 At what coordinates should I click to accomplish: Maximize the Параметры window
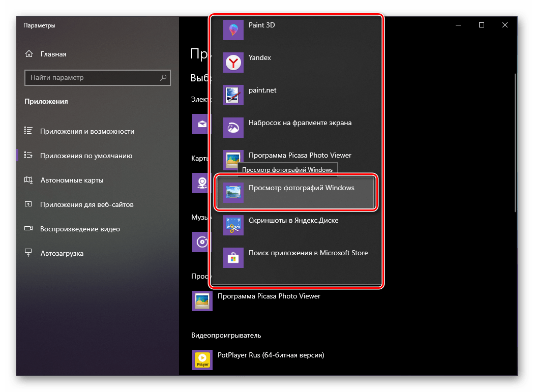point(482,25)
